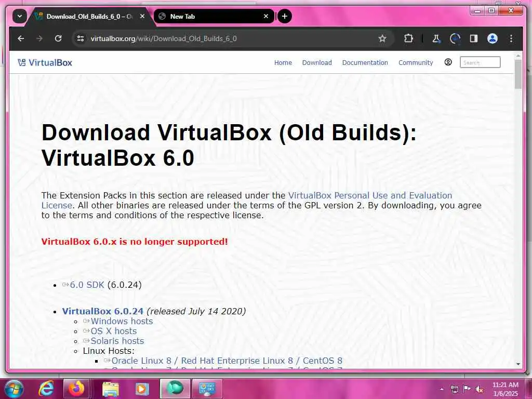Open a new browser tab with plus button

285,16
